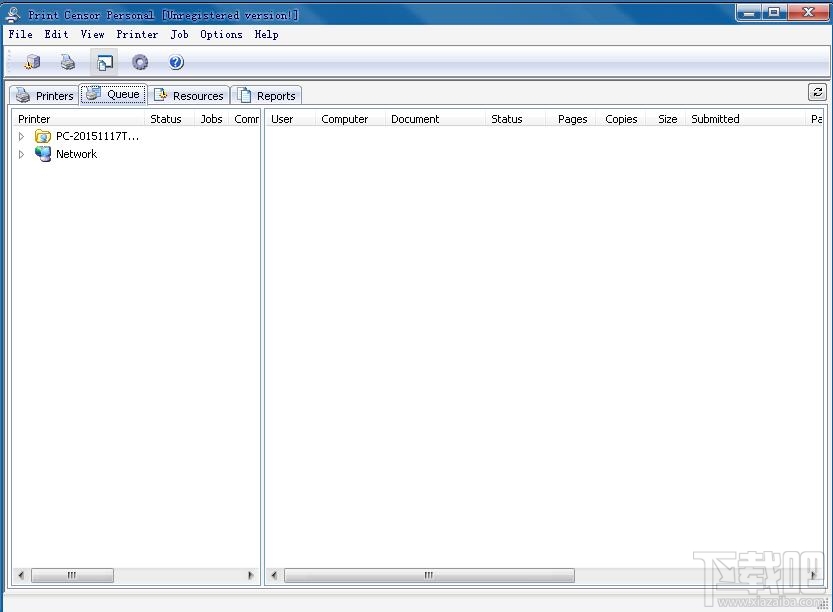
Task: Expand the PC-20151117T tree node
Action: pos(21,137)
